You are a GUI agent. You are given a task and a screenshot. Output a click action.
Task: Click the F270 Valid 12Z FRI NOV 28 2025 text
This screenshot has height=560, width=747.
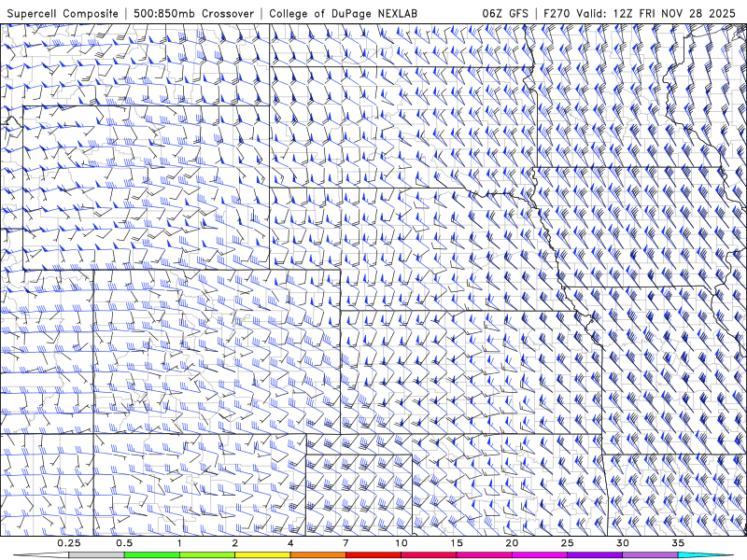[x=640, y=13]
